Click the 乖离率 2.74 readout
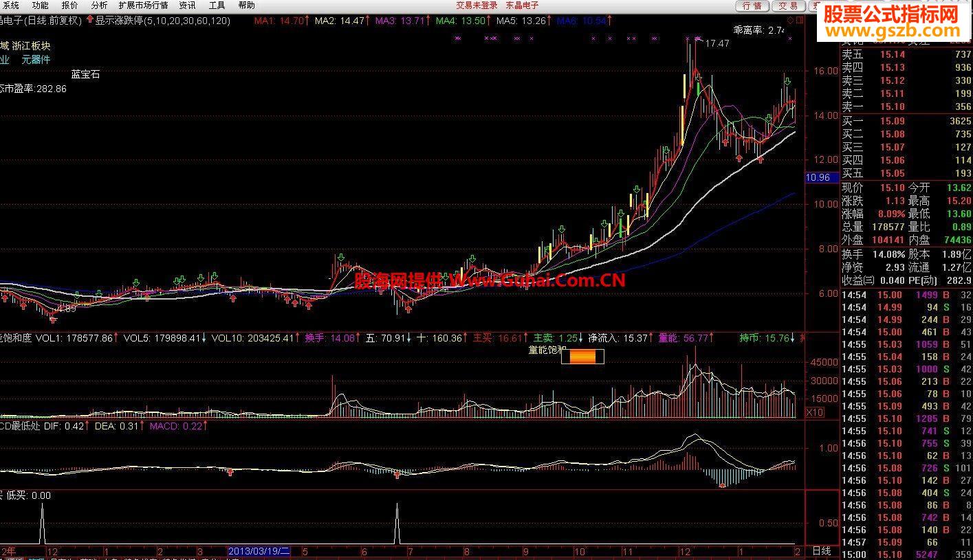This screenshot has height=560, width=973. [x=760, y=30]
